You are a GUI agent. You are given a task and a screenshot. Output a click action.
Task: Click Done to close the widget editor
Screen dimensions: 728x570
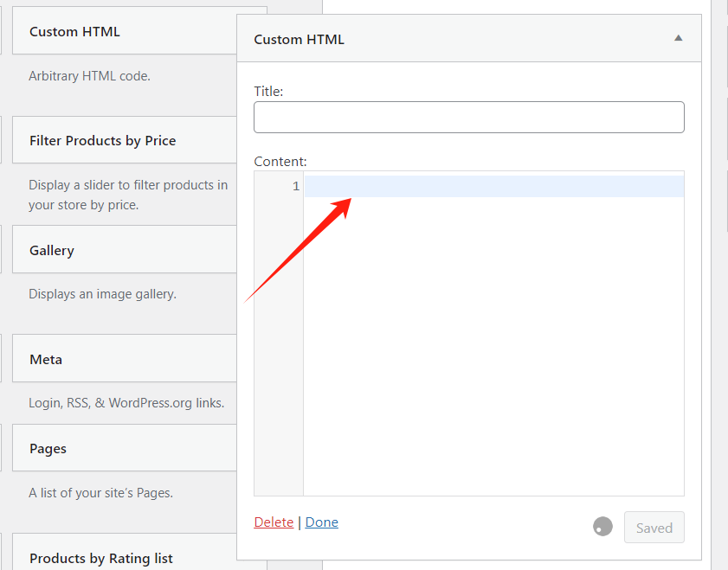click(321, 522)
